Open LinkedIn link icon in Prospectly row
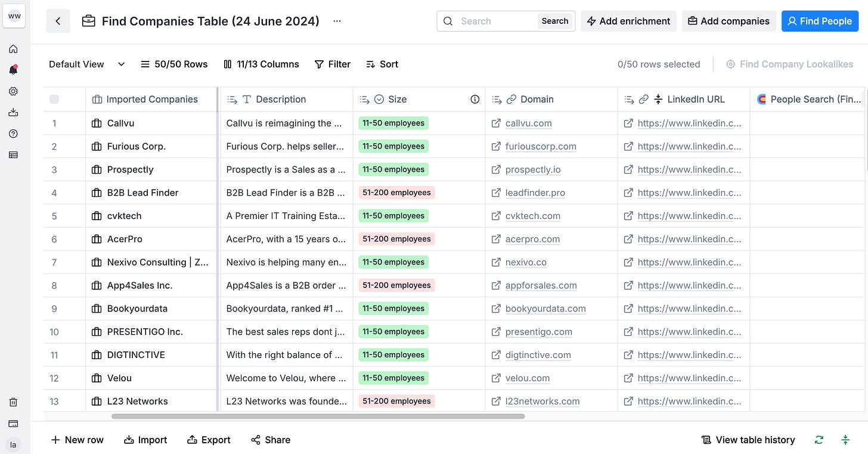Viewport: 868px width, 454px height. (628, 169)
